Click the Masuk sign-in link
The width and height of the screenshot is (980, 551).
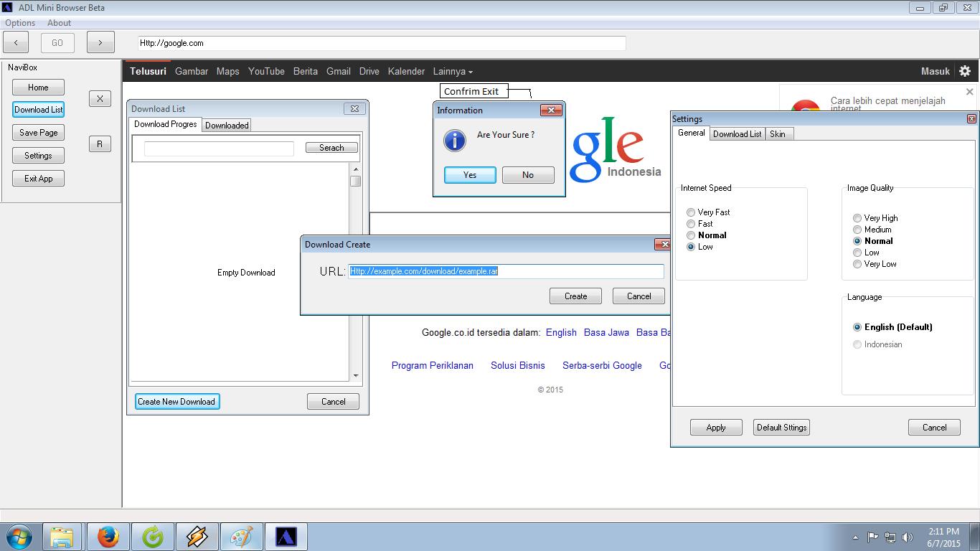click(936, 71)
